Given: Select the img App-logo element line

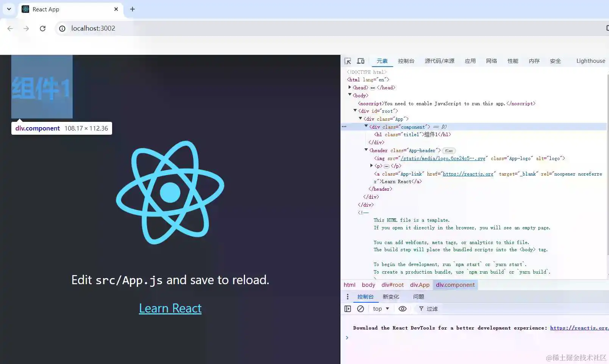Looking at the screenshot, I should point(469,159).
